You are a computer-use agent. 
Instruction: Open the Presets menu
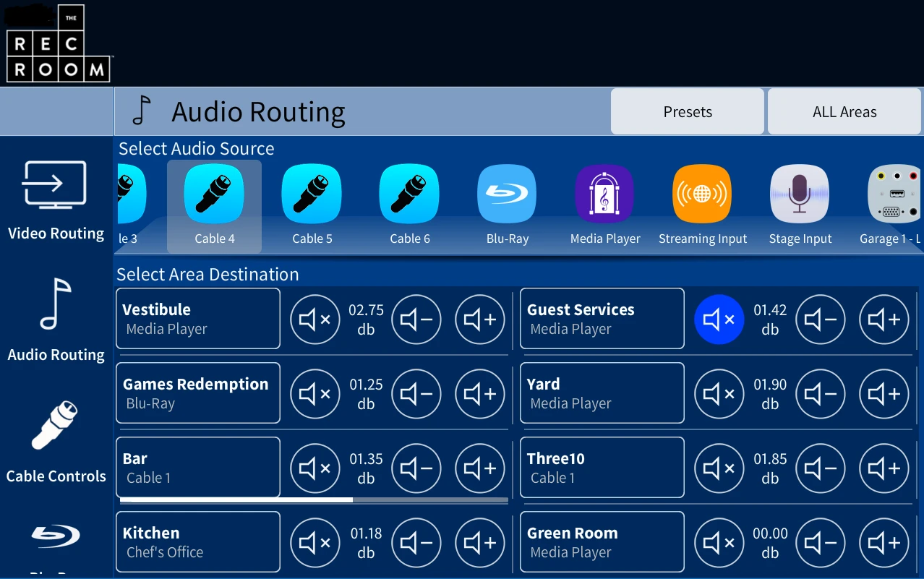(687, 112)
